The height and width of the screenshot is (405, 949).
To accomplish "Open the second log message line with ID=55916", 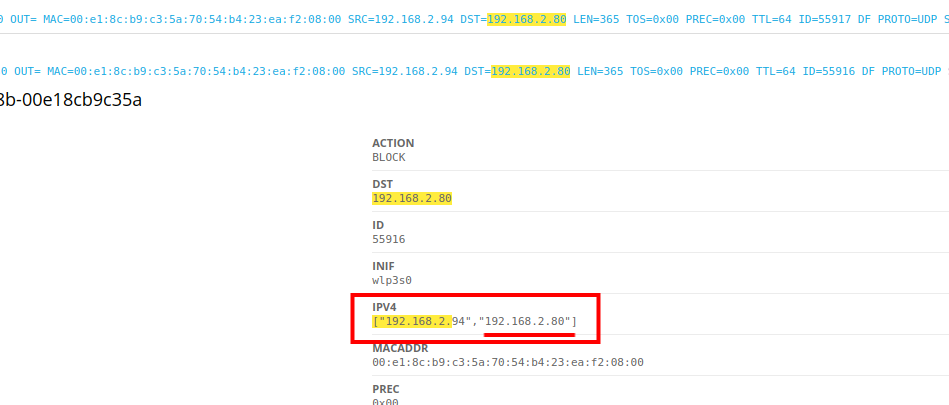I will 474,71.
